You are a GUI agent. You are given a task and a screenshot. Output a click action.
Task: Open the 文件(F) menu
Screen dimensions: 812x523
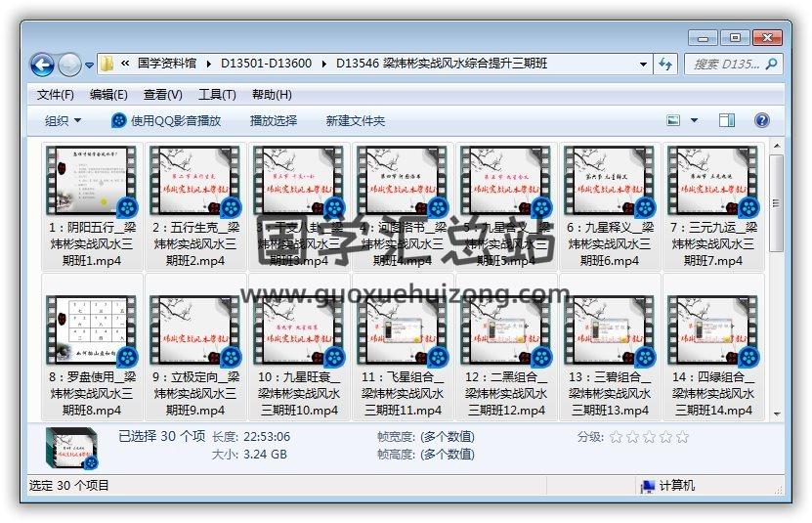click(56, 95)
